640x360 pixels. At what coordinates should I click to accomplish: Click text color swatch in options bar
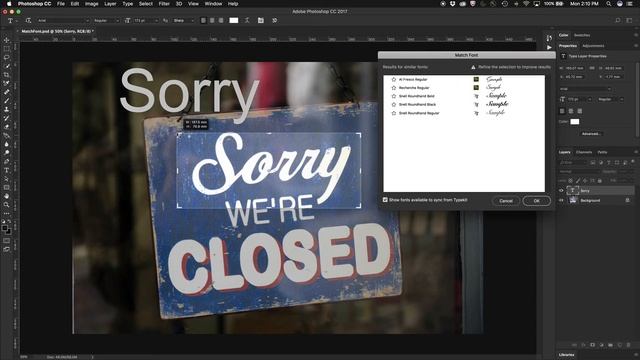pyautogui.click(x=233, y=20)
